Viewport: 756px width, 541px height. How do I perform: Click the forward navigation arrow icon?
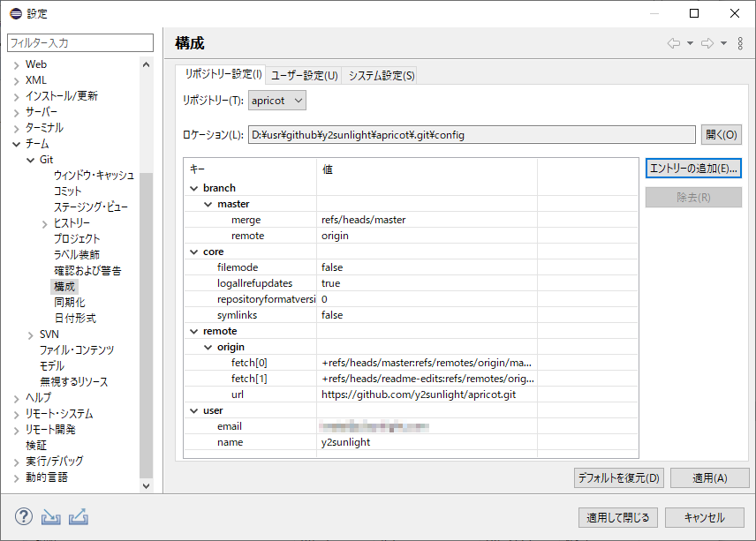tap(707, 43)
